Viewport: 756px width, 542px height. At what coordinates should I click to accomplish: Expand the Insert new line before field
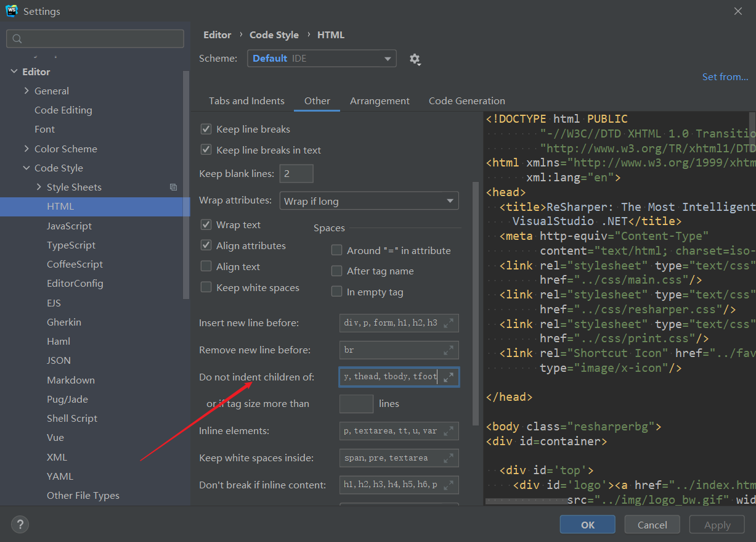click(449, 322)
